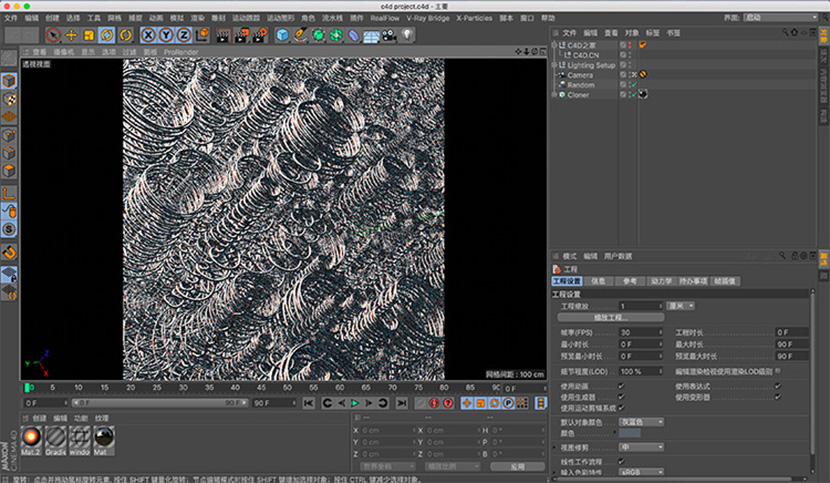
Task: Select the Move tool in top toolbar
Action: coord(71,35)
